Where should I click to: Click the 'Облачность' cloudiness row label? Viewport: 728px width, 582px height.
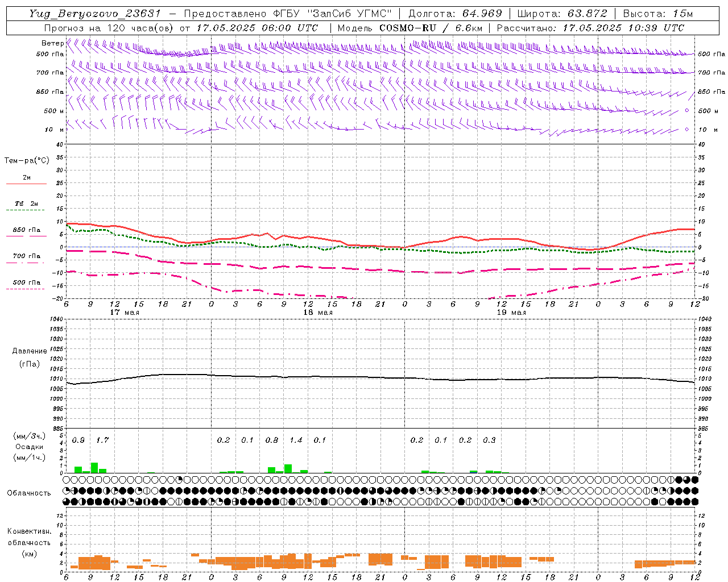(x=29, y=493)
